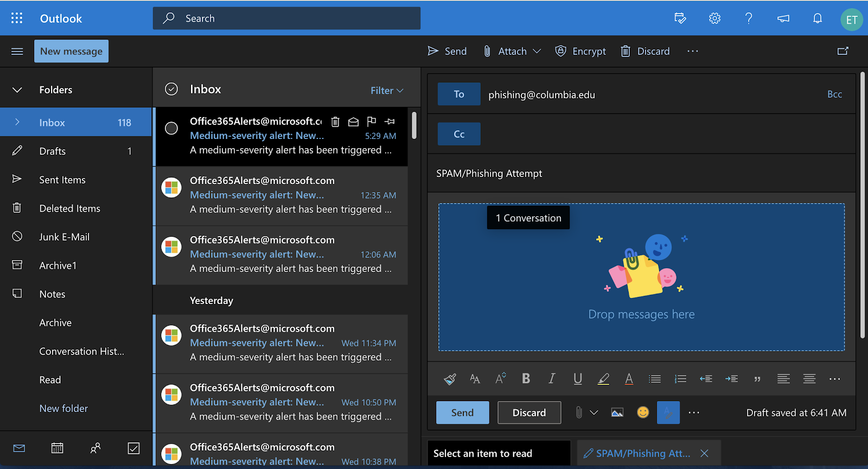Switch to the People module icon
The width and height of the screenshot is (868, 469).
95,448
